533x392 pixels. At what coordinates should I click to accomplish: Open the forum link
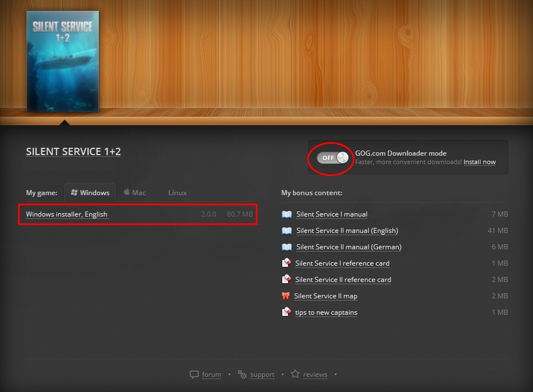(211, 375)
